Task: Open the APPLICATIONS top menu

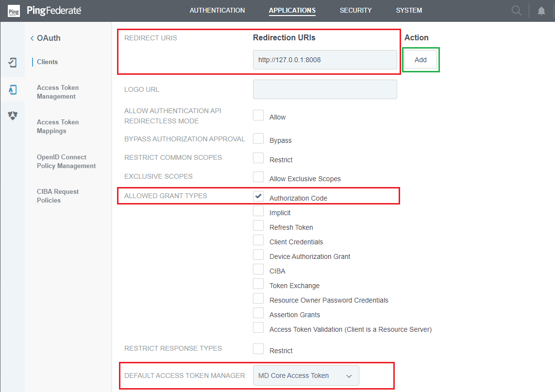Action: (292, 10)
